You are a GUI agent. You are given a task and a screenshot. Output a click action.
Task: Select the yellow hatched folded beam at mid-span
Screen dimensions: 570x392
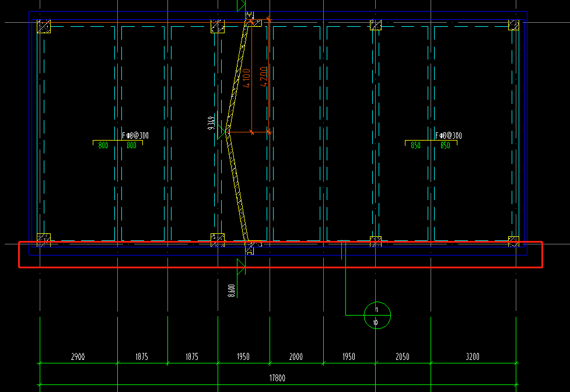(237, 132)
